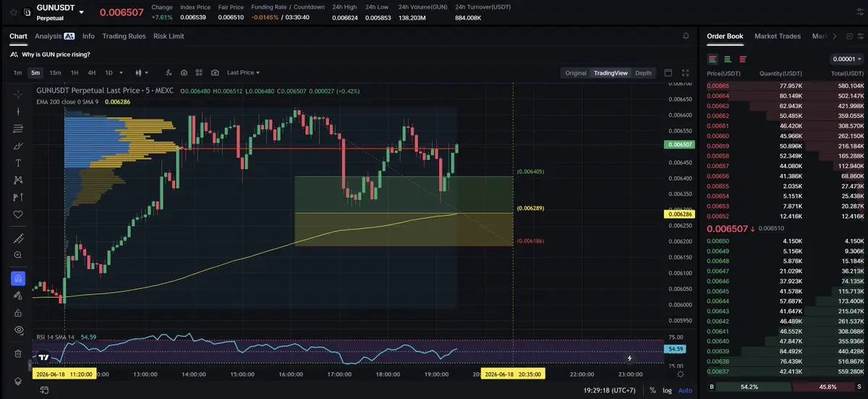The width and height of the screenshot is (868, 399).
Task: Open the candlestick chart type selector
Action: [142, 72]
